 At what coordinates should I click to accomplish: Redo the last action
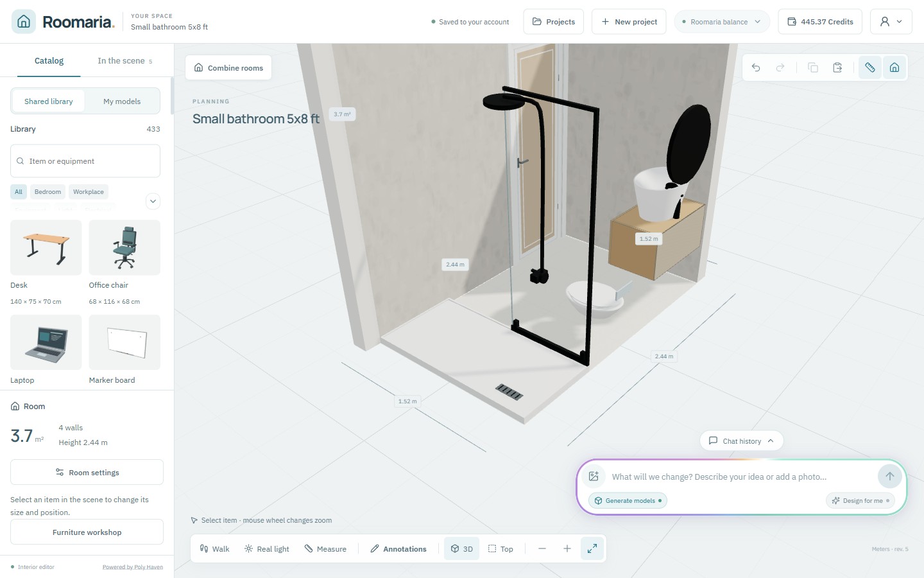pyautogui.click(x=780, y=67)
